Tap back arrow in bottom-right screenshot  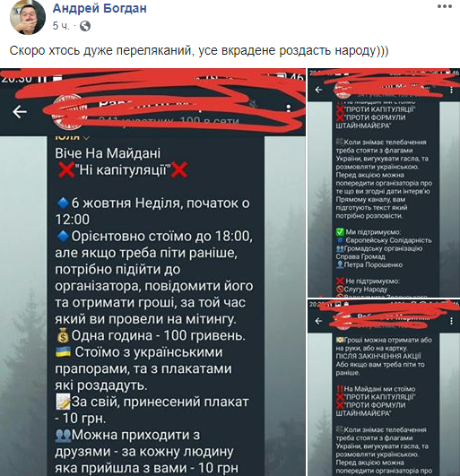[x=318, y=321]
